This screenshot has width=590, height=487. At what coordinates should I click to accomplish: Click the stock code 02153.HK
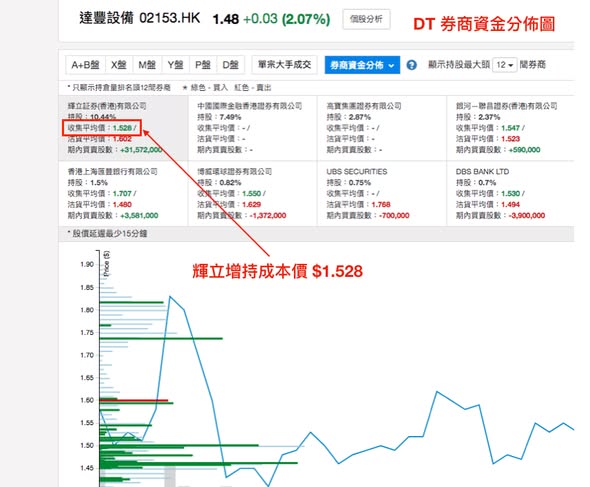pos(170,18)
